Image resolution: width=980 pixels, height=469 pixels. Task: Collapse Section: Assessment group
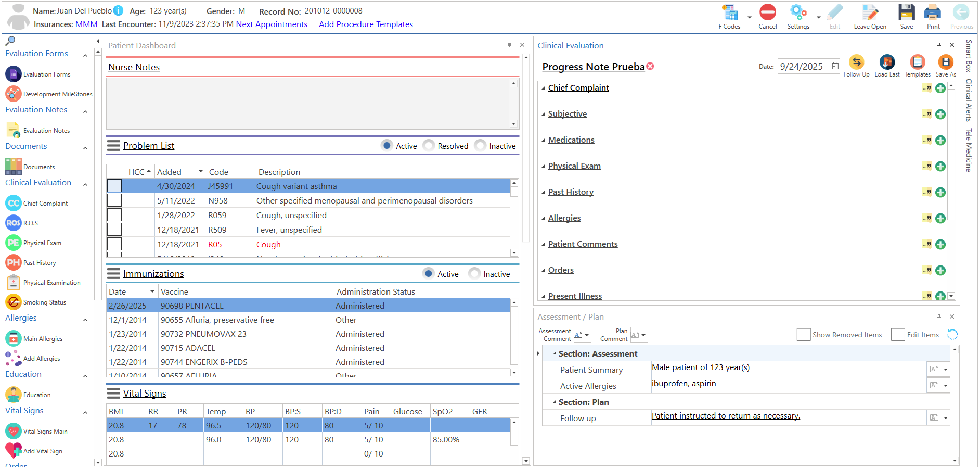click(555, 353)
